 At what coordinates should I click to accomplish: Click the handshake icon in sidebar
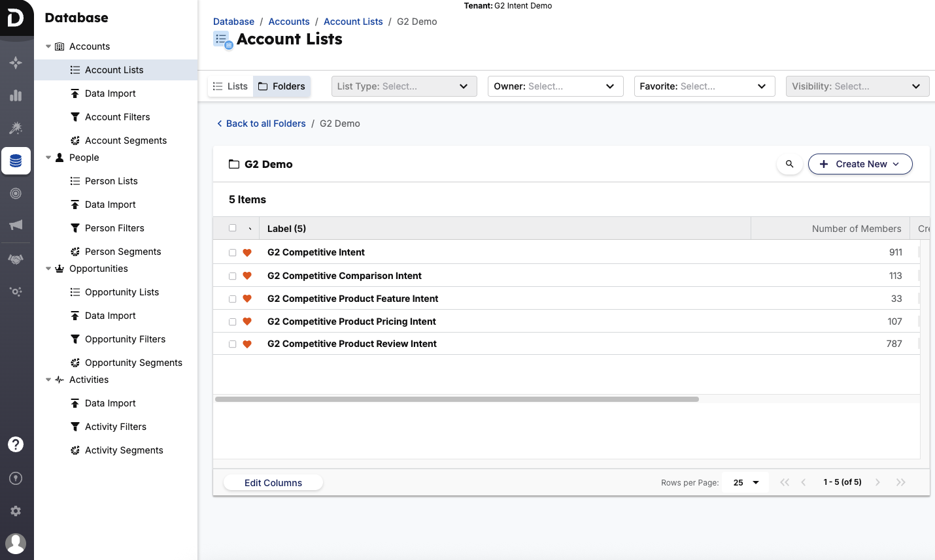pyautogui.click(x=16, y=259)
